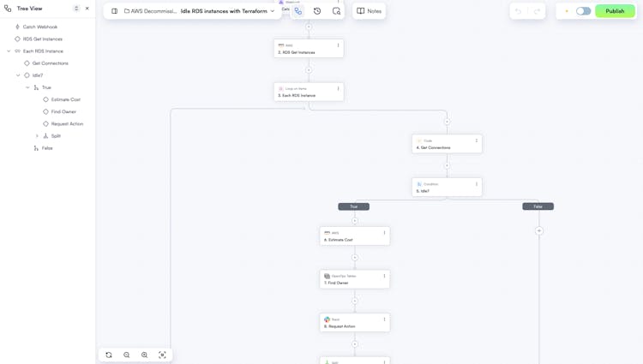Add step between Estimate Cost and Find Owner

click(x=355, y=258)
